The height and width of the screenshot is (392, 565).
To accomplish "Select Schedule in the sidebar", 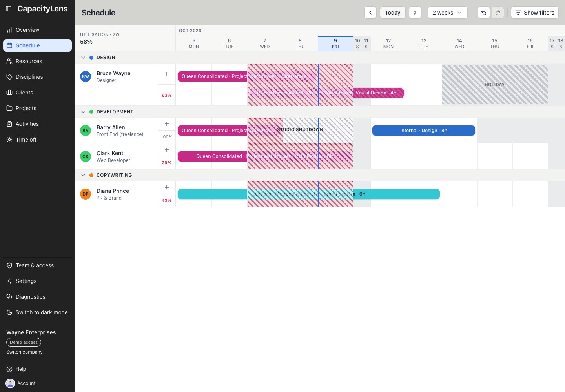I will click(x=37, y=45).
